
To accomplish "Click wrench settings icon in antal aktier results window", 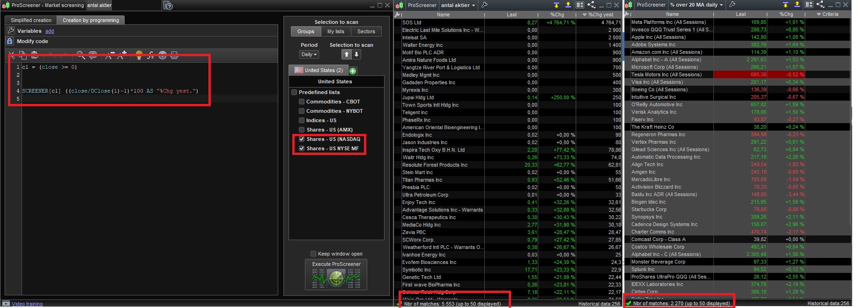I will tap(484, 5).
